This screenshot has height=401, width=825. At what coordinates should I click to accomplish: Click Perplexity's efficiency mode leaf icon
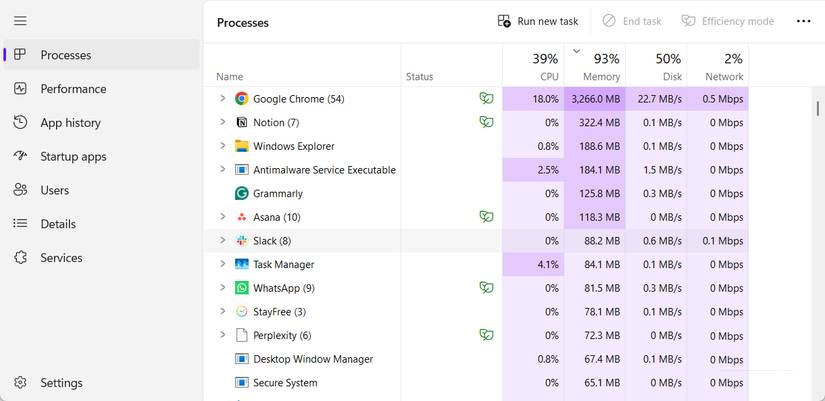tap(486, 335)
